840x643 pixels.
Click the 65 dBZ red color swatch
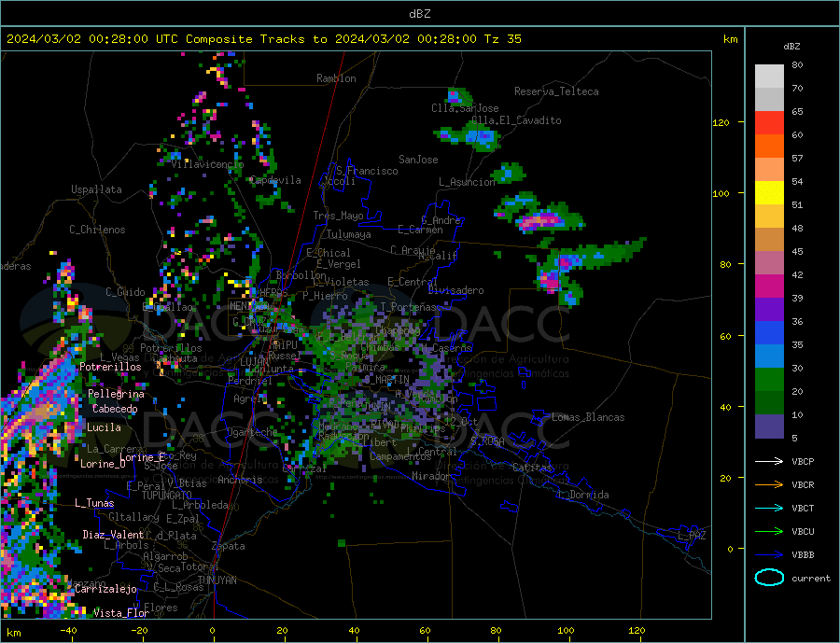[769, 122]
